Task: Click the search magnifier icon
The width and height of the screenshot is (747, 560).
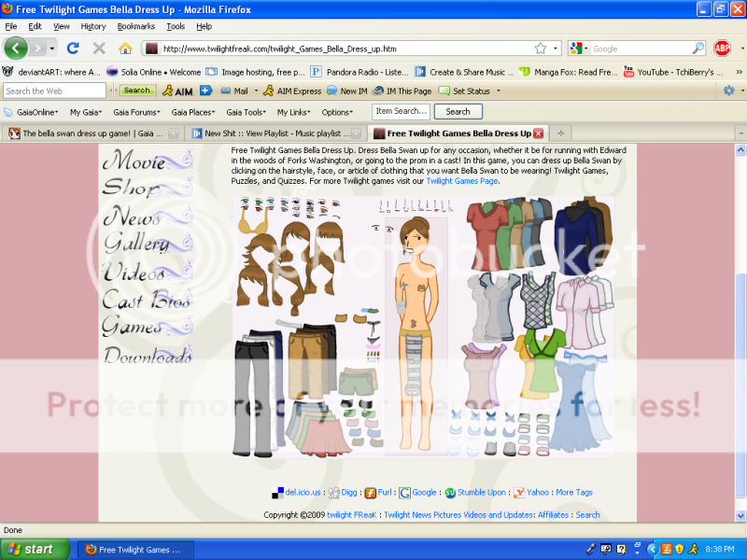Action: (698, 49)
